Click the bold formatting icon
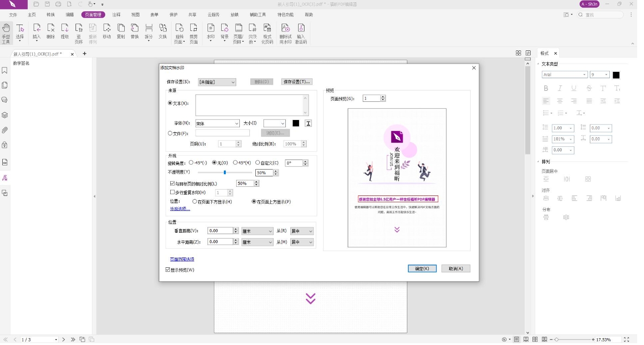This screenshot has width=644, height=345. 546,88
